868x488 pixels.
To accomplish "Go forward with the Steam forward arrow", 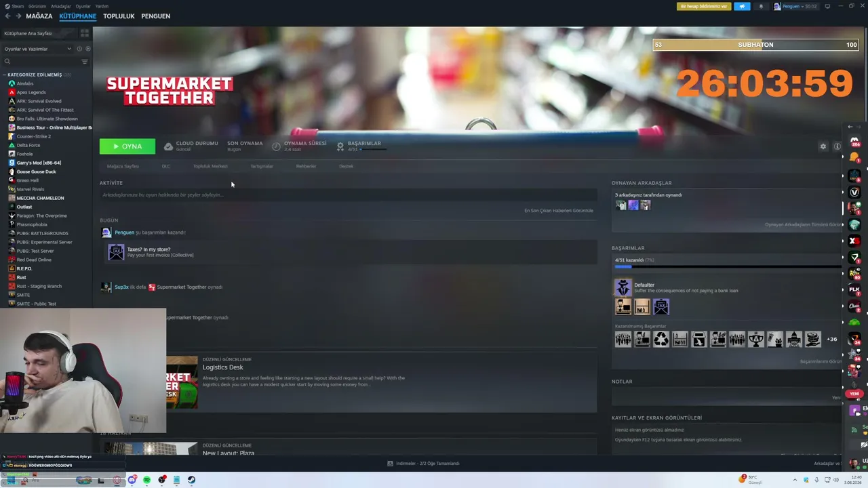I will tap(18, 16).
